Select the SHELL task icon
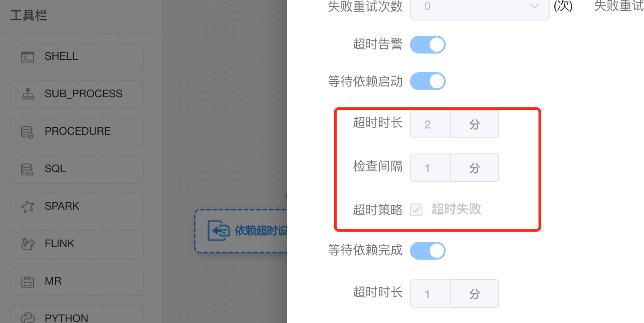The width and height of the screenshot is (644, 323). tap(28, 57)
